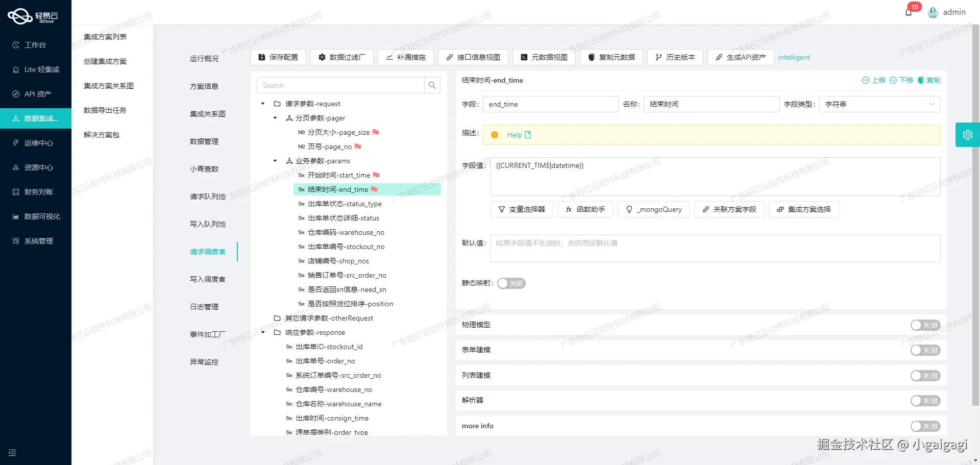Switch to the 写入调度者 section
Screen dimensions: 980x465
207,279
